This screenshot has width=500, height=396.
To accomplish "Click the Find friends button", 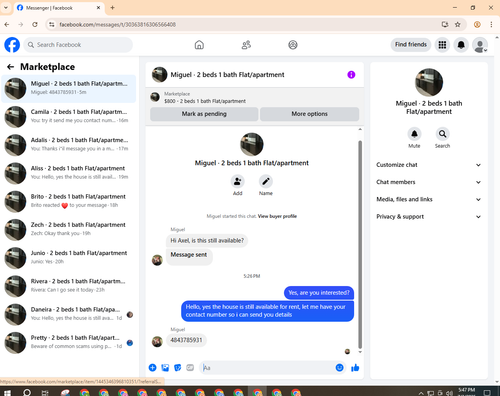I will [x=411, y=45].
